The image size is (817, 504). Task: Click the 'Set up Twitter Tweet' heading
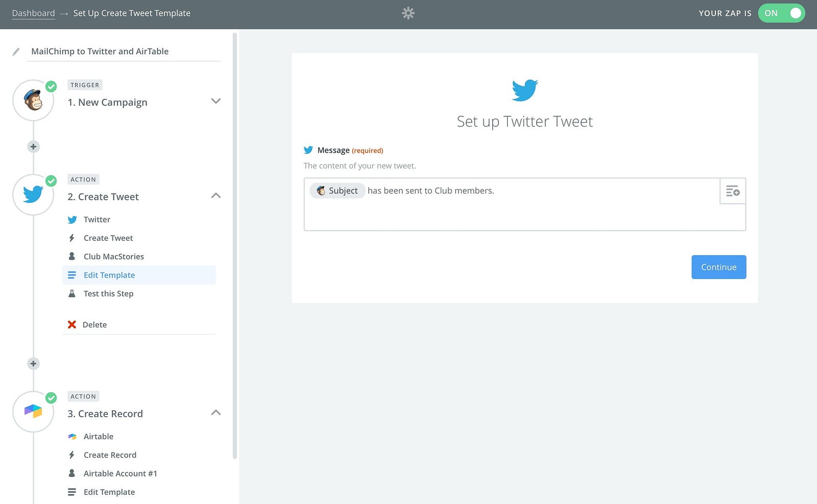pos(525,121)
